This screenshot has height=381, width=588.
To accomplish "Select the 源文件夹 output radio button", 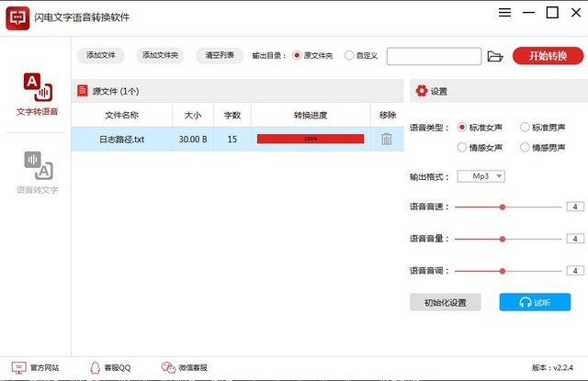I will 297,55.
